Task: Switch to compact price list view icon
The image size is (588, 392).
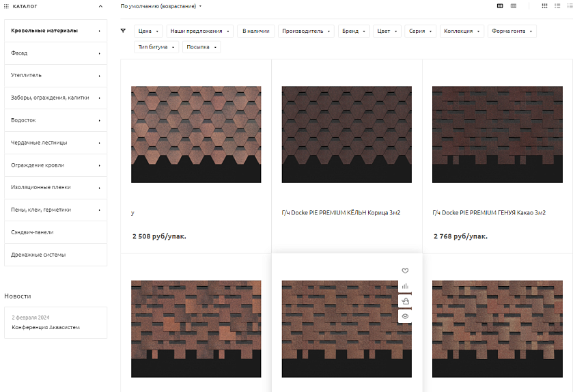Action: [570, 6]
